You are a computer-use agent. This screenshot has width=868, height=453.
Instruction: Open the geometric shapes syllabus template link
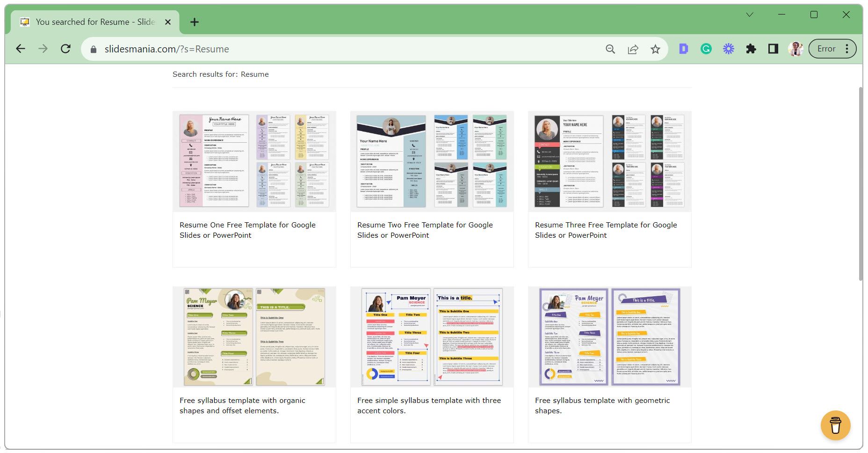click(x=602, y=405)
